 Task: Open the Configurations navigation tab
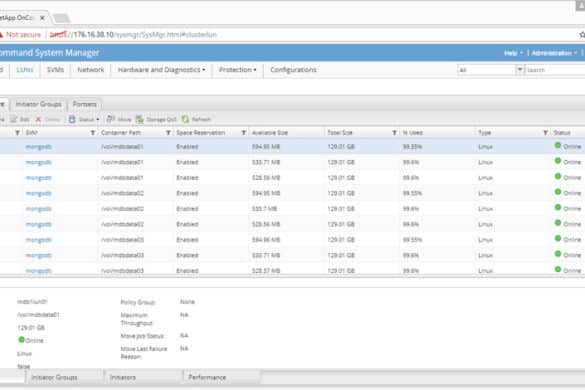[x=293, y=70]
